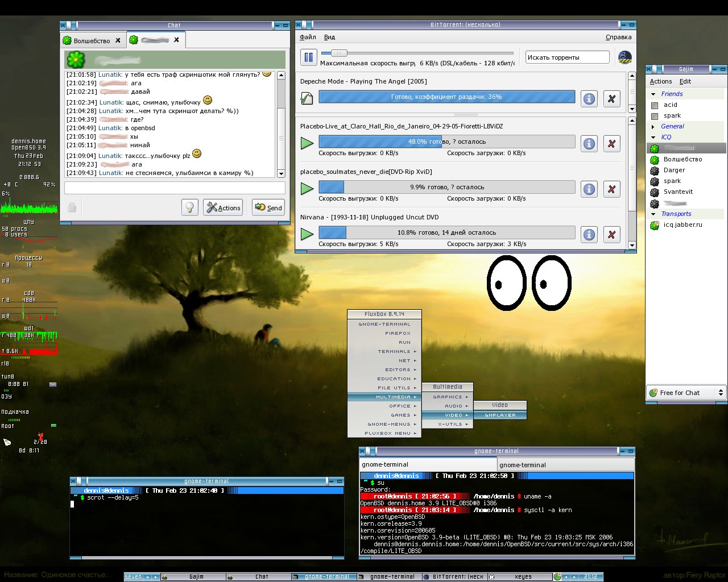Start the Placebo-Live Claro Hall torrent

[x=307, y=143]
